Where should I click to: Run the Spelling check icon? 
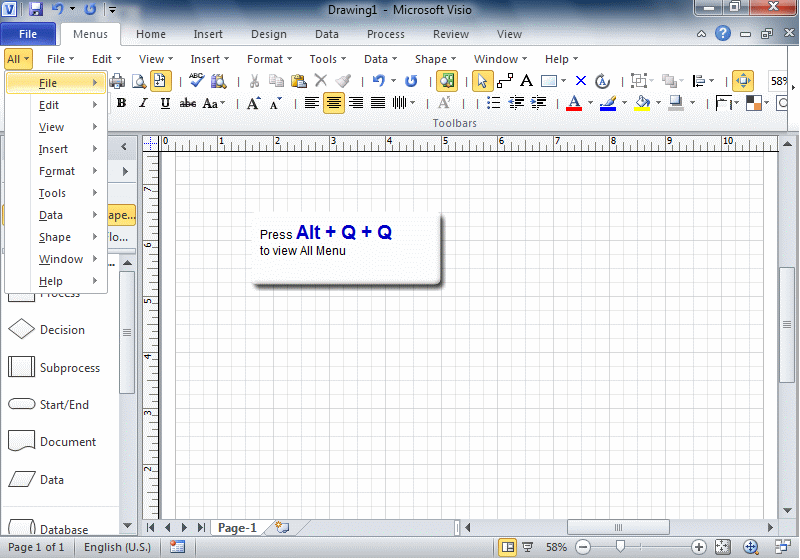pyautogui.click(x=197, y=81)
